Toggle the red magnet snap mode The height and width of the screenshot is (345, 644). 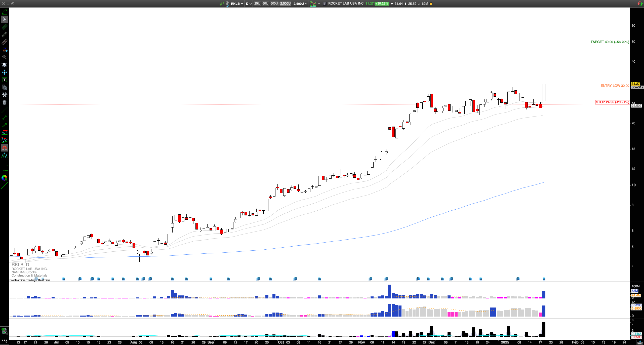5,148
